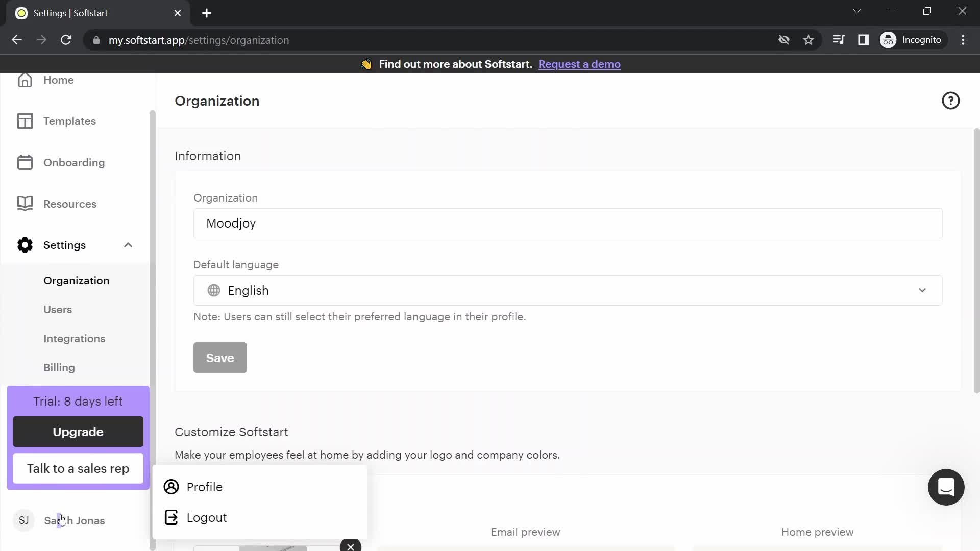Expand the Settings submenu chevron

(128, 245)
